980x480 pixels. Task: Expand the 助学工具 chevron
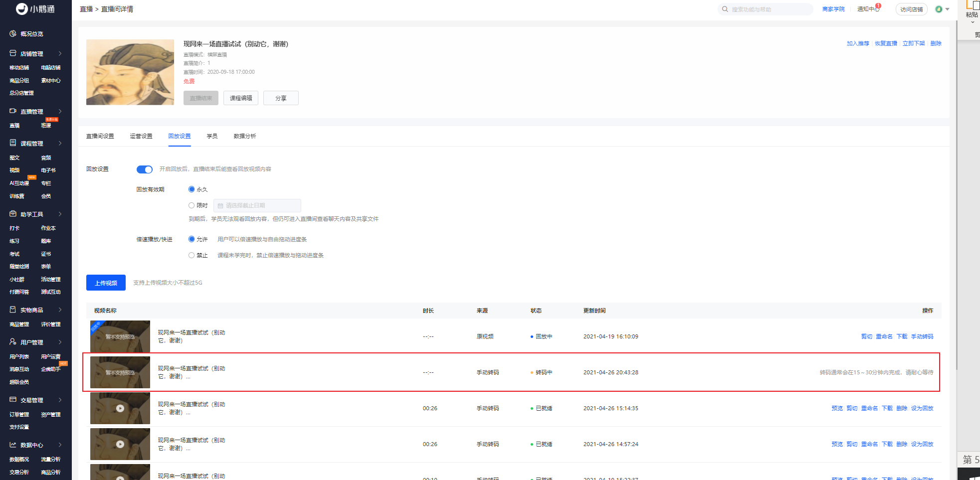[60, 214]
